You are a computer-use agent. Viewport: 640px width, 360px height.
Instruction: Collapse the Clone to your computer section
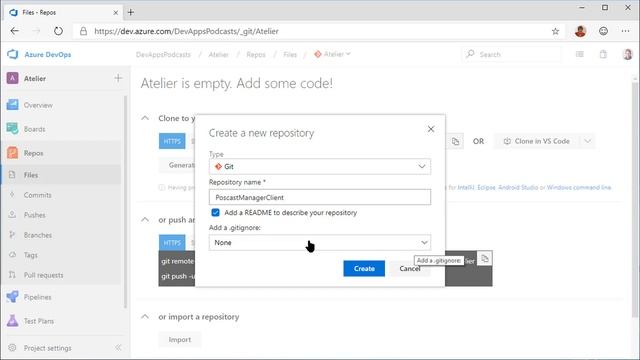[145, 118]
